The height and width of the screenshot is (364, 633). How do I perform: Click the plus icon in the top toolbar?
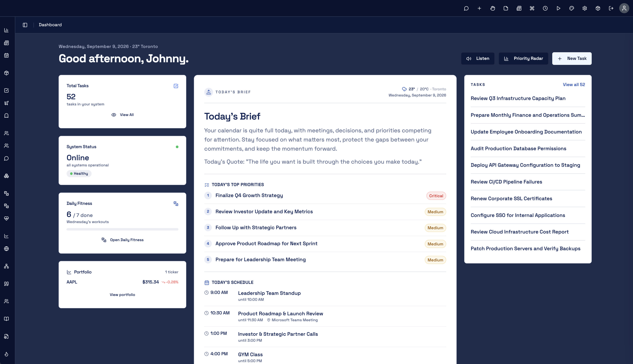(479, 8)
